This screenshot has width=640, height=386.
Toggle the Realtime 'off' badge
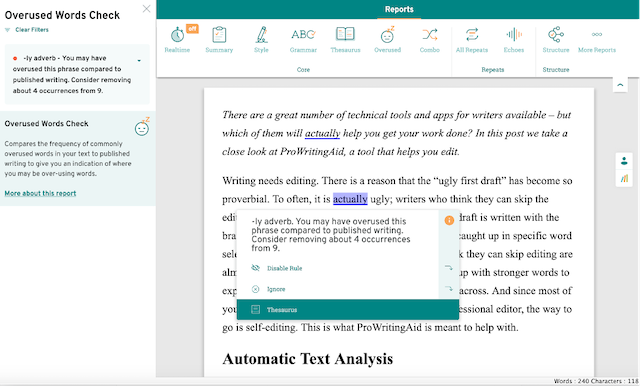pyautogui.click(x=192, y=29)
